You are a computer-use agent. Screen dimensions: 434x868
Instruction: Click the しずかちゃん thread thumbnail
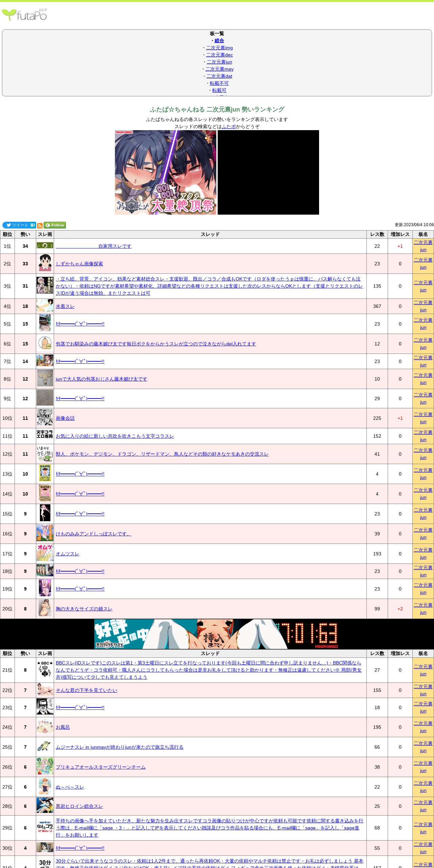pos(45,263)
